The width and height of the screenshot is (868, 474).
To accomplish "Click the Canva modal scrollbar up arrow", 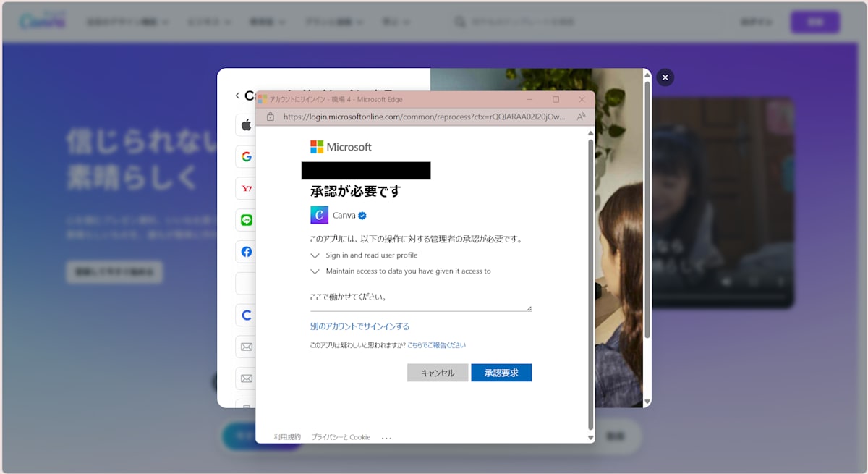I will [647, 75].
